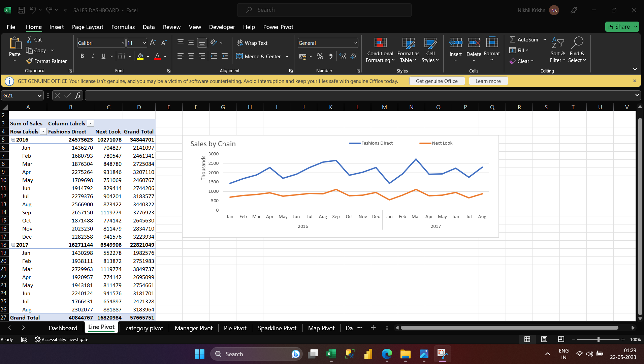
Task: Click the AutoSum icon
Action: click(x=513, y=39)
